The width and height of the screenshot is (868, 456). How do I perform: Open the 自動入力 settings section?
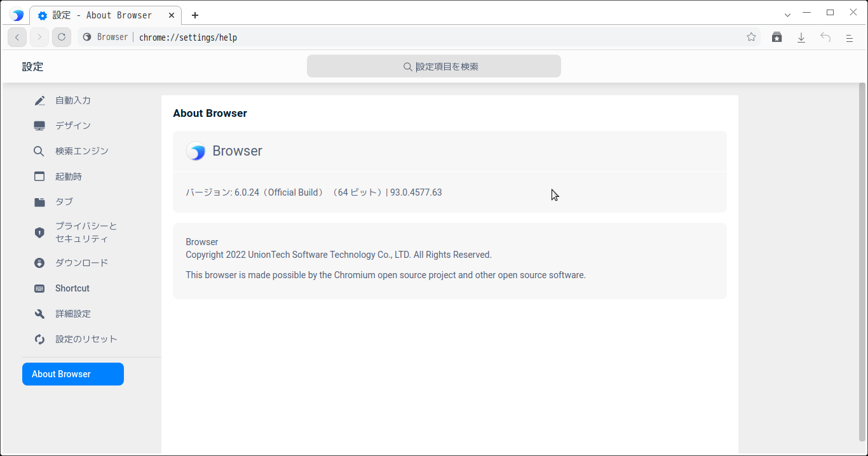coord(73,100)
